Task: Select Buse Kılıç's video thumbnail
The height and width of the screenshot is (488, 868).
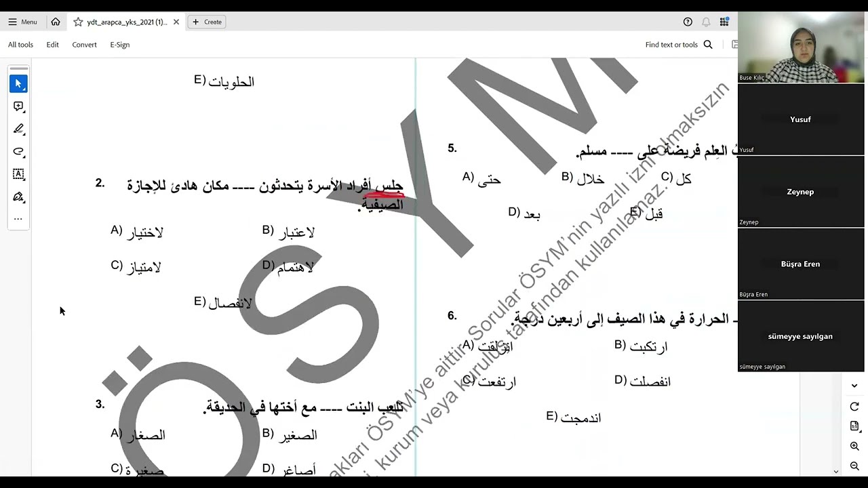Action: [x=801, y=47]
